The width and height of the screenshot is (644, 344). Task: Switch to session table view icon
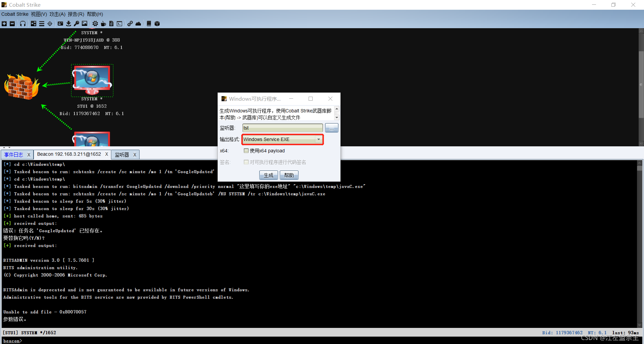42,23
